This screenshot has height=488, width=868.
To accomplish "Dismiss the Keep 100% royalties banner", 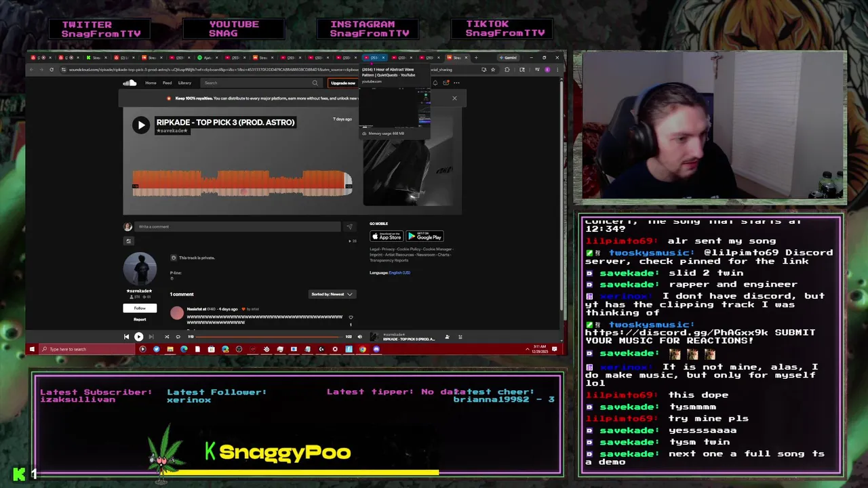I will pos(454,98).
